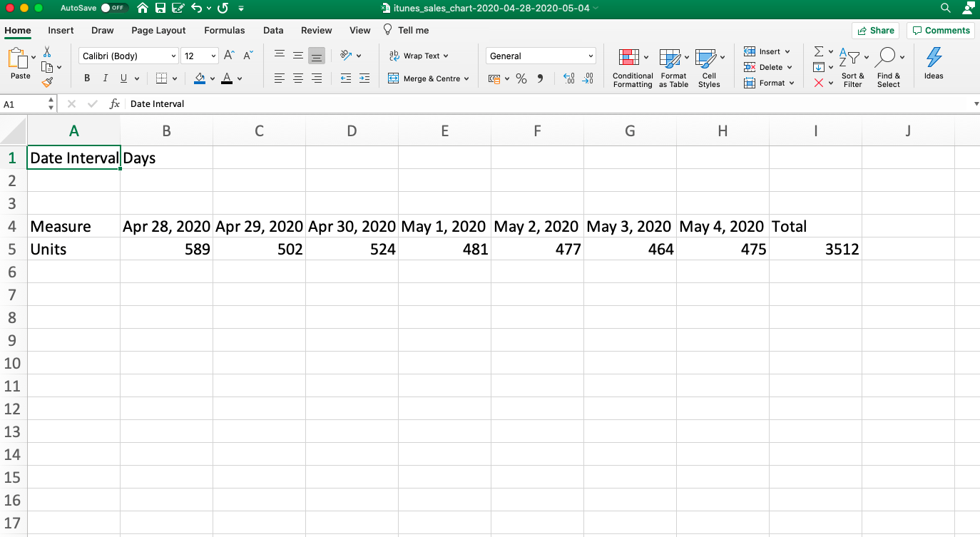
Task: Switch to the Formulas tab
Action: coord(224,30)
